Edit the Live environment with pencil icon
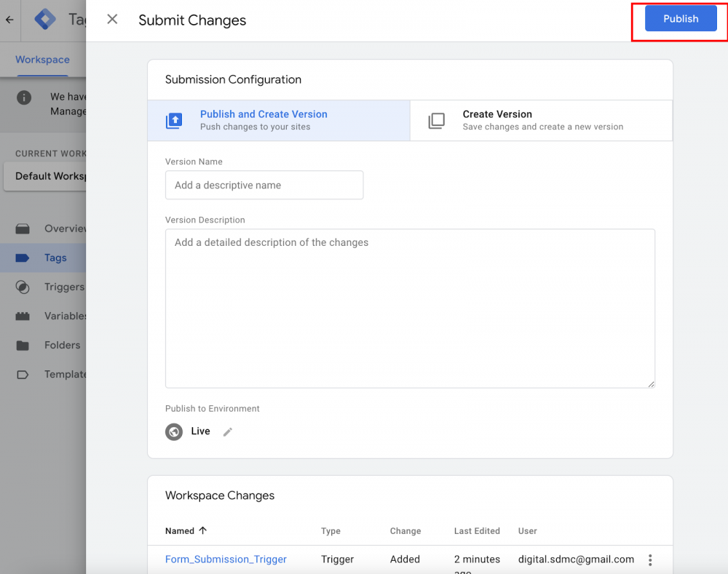 tap(228, 432)
